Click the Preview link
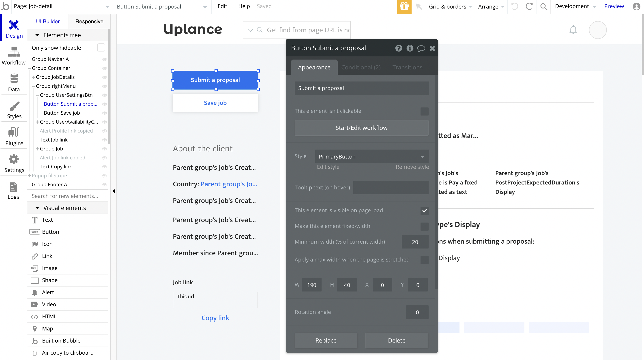The width and height of the screenshot is (644, 360). coord(614,6)
